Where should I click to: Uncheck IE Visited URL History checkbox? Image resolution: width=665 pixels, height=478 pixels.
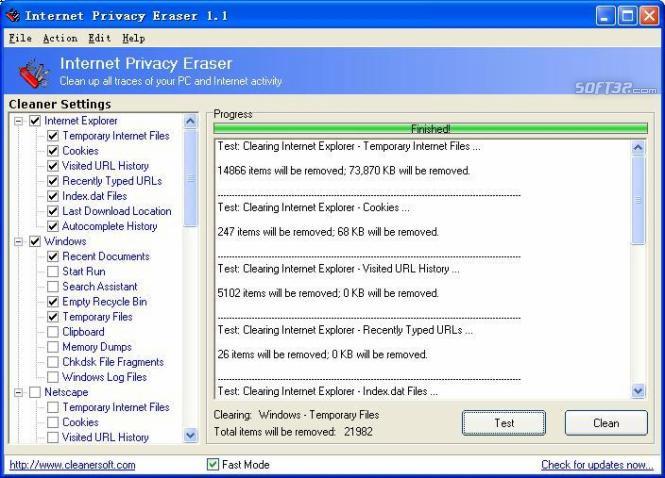(x=53, y=166)
